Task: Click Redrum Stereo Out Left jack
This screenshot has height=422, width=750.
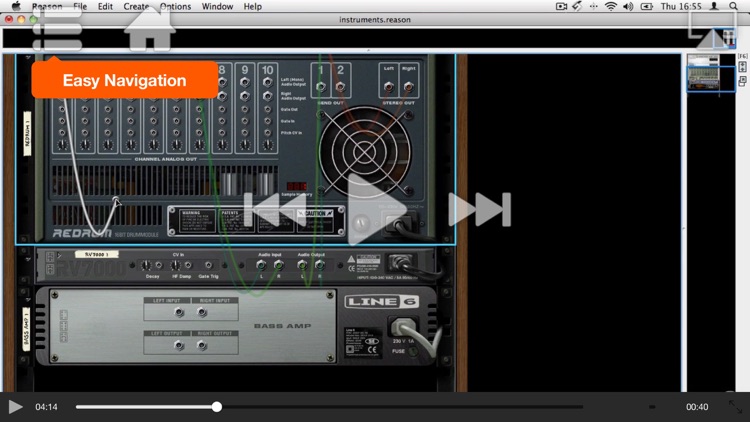Action: pos(388,87)
